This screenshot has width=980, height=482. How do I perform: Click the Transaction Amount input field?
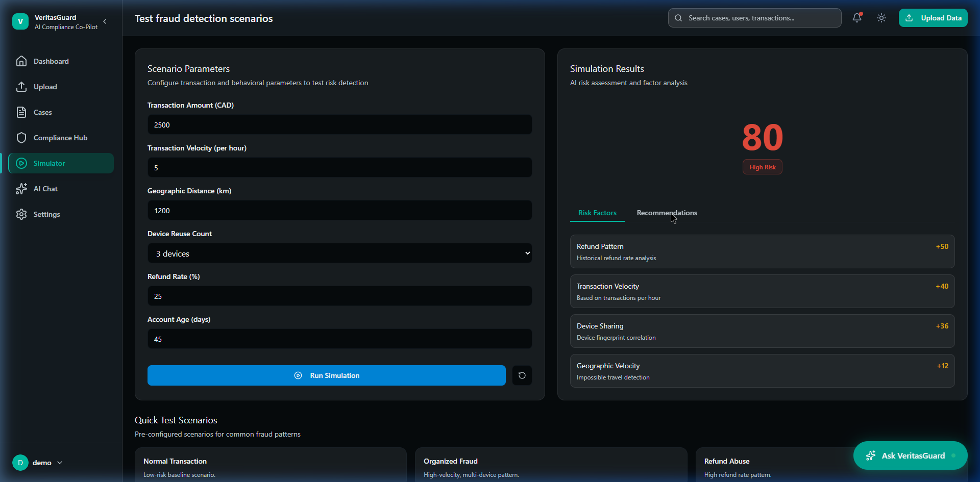tap(339, 125)
